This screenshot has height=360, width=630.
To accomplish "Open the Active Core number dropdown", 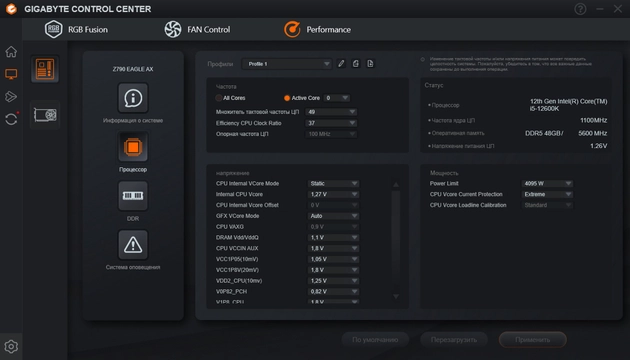I will tap(337, 98).
